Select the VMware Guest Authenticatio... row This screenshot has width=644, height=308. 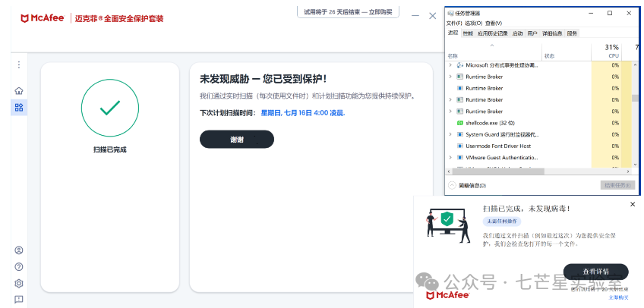tap(538, 158)
